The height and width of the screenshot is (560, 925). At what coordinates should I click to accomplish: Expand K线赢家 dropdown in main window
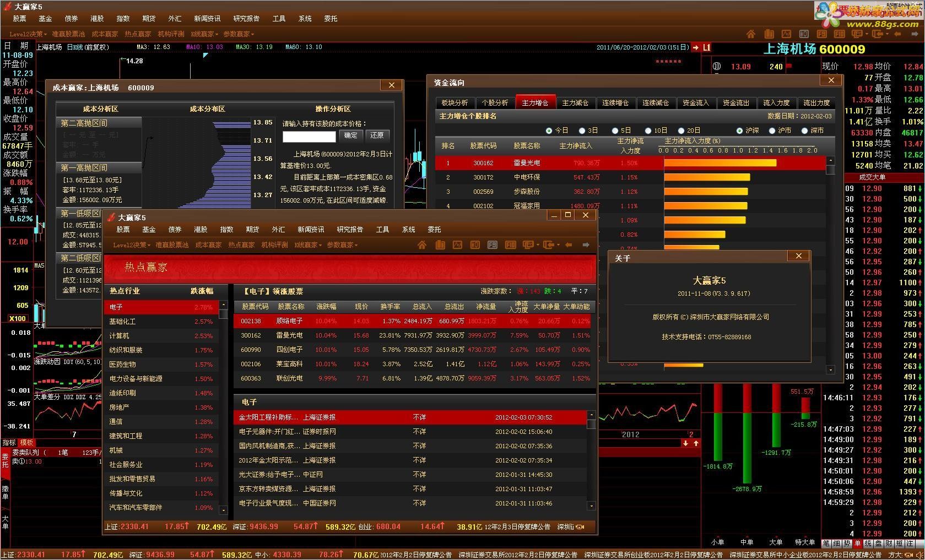point(204,34)
